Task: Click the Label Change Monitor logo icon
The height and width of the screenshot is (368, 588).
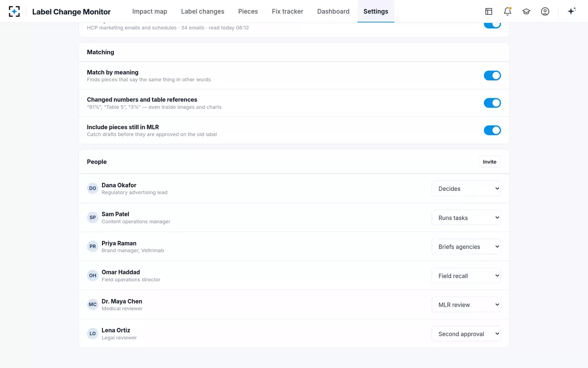Action: (x=14, y=11)
